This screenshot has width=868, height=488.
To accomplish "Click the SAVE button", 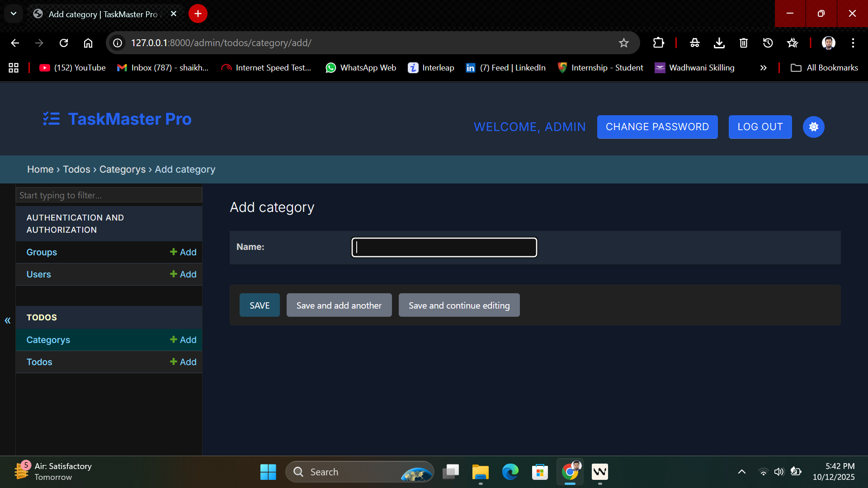I will (259, 305).
